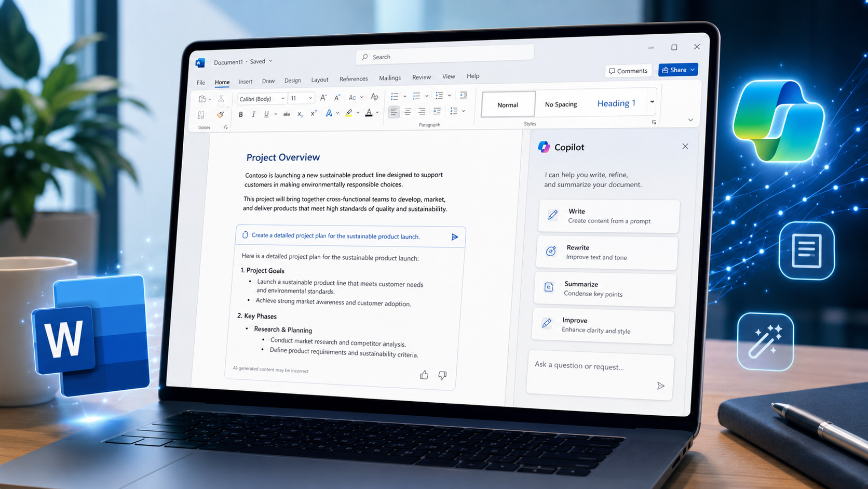
Task: Expand the Styles gallery arrow
Action: 652,102
